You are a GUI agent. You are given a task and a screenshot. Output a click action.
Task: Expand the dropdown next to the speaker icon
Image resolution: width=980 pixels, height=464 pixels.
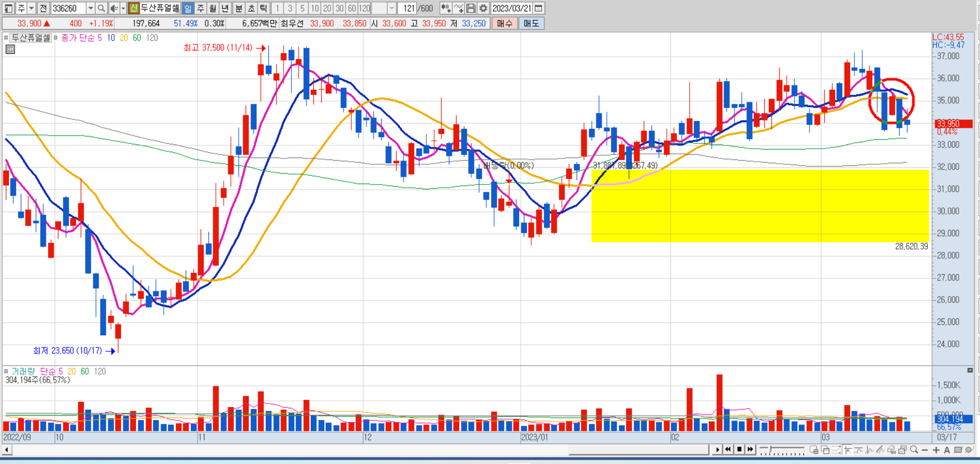coord(123,8)
